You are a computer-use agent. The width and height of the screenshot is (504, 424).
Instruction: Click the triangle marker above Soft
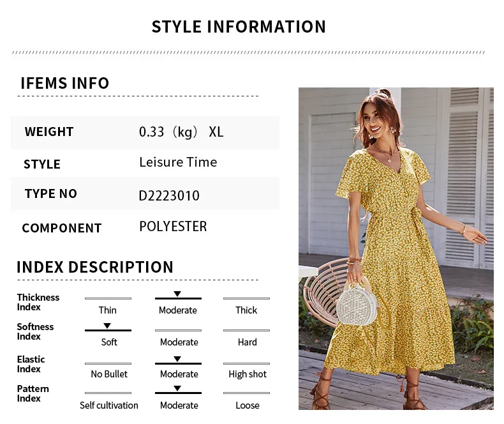pyautogui.click(x=107, y=326)
